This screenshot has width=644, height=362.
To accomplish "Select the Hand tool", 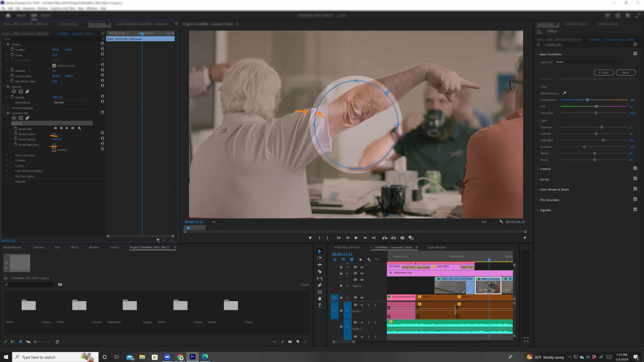I will pyautogui.click(x=319, y=298).
